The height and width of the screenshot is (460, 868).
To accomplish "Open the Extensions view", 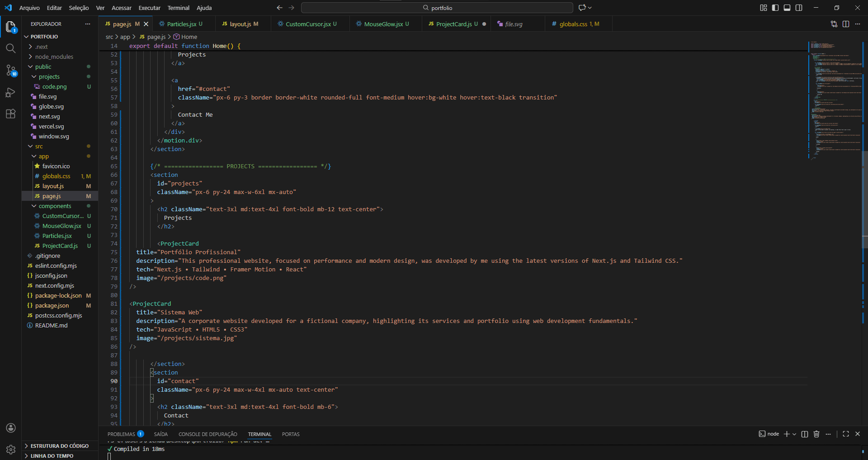I will [10, 114].
